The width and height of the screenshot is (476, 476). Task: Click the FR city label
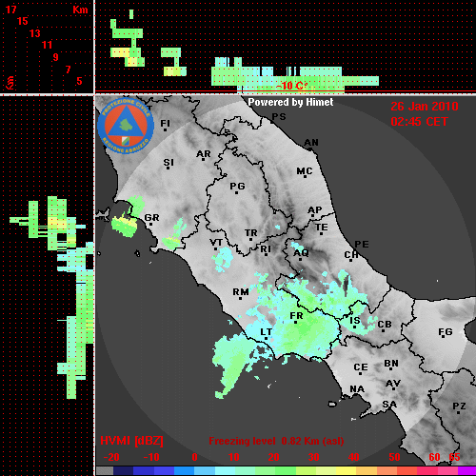(x=296, y=316)
